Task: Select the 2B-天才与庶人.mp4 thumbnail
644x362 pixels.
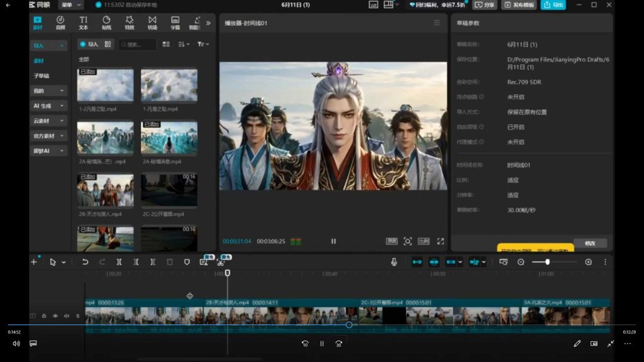Action: tap(105, 190)
